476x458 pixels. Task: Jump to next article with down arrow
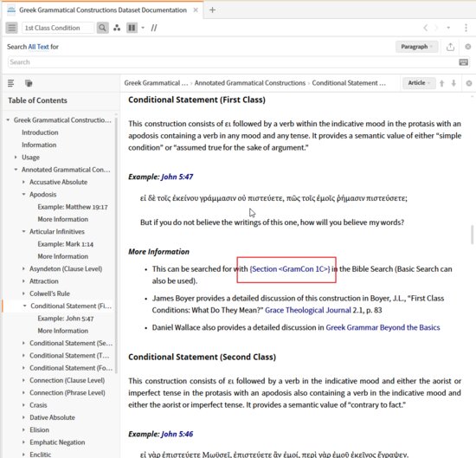click(453, 83)
